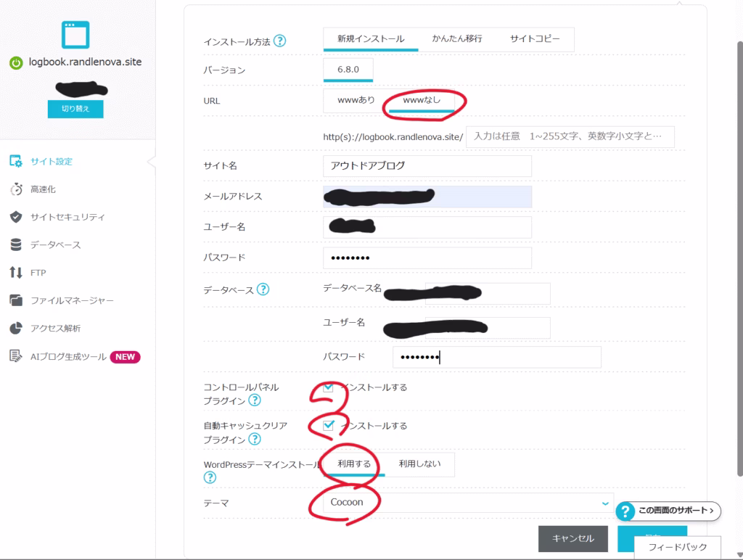The image size is (743, 560).
Task: Toggle コントロールパネルプラグイン install checkbox
Action: tap(329, 387)
